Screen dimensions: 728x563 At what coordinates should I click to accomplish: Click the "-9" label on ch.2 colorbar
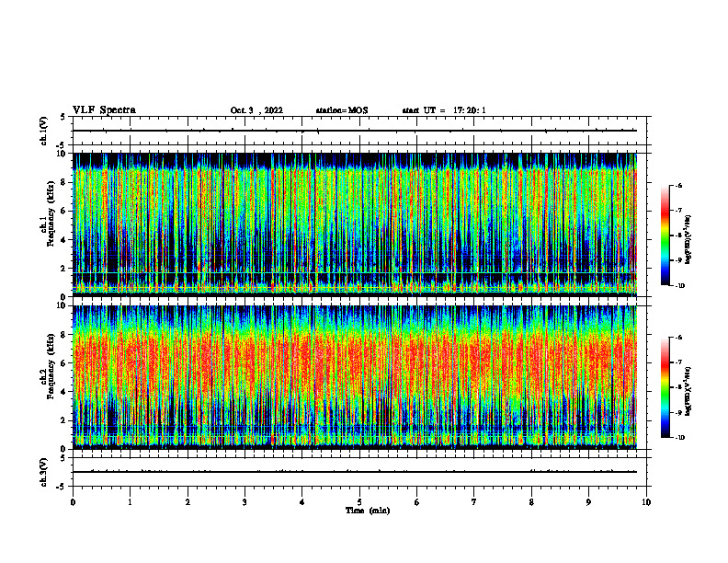pyautogui.click(x=678, y=412)
